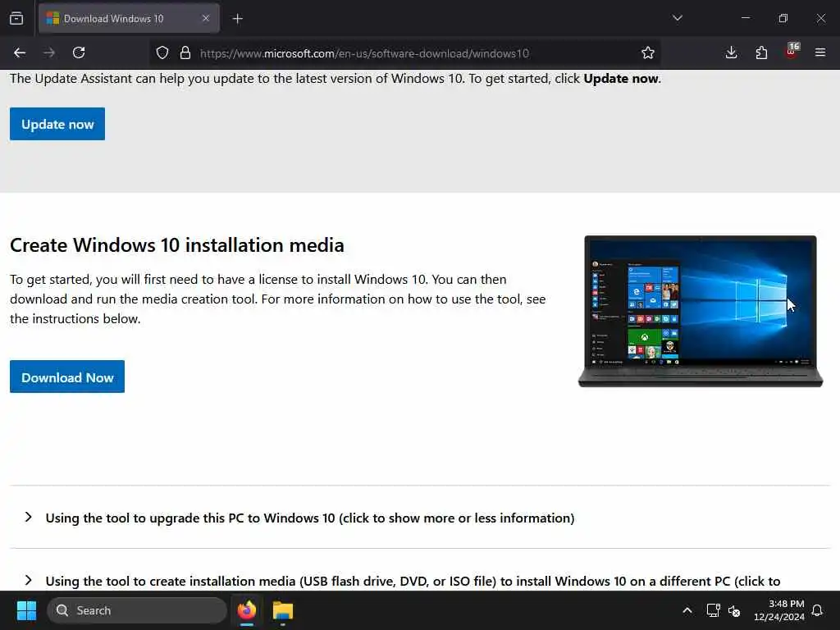Viewport: 840px width, 630px height.
Task: Bookmark this page with the star
Action: [x=648, y=52]
